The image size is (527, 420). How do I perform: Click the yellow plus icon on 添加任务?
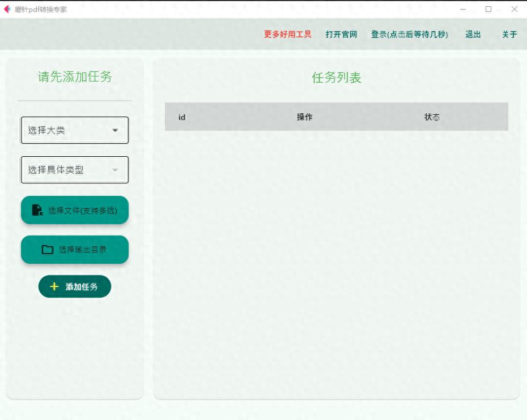54,286
